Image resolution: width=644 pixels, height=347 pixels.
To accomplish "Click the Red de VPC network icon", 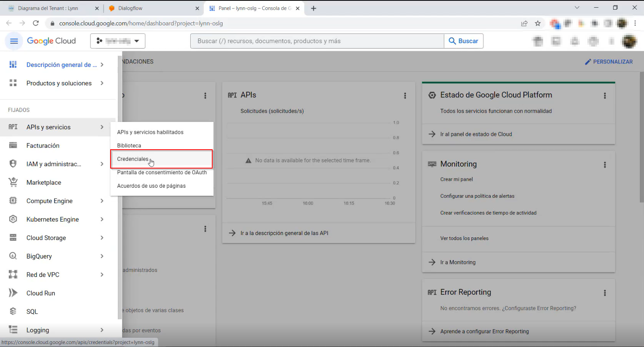I will [13, 275].
